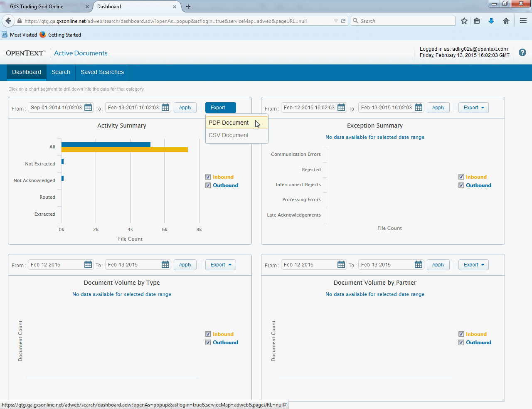Click the yellow Inbound bar for All

pos(125,150)
